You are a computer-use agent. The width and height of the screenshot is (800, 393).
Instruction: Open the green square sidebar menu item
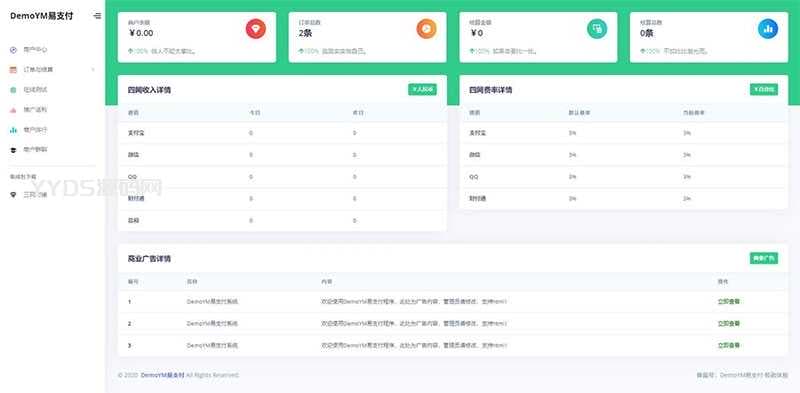pos(29,89)
